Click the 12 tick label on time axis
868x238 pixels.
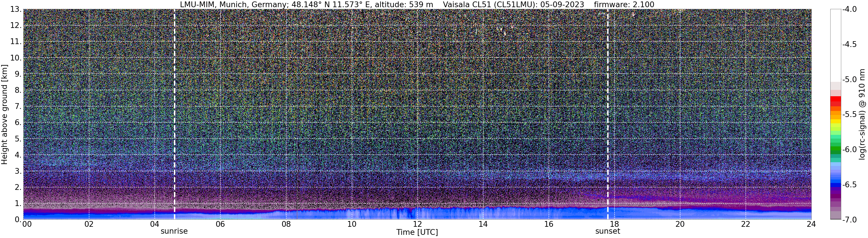(417, 224)
